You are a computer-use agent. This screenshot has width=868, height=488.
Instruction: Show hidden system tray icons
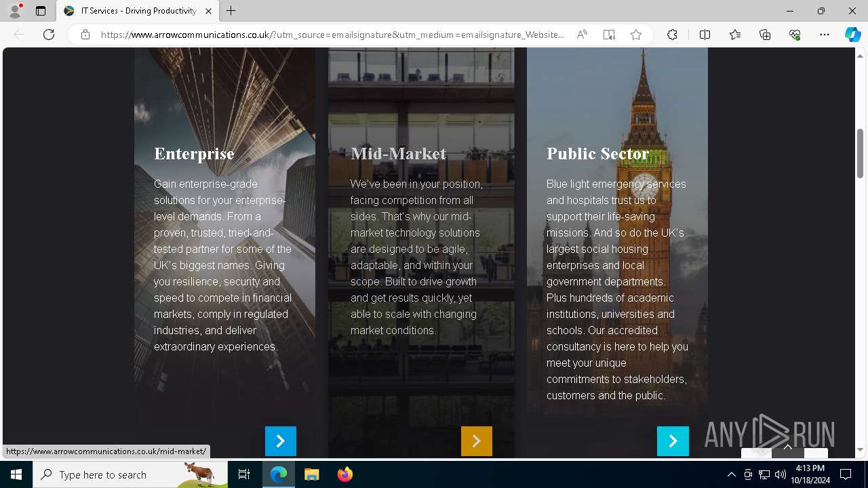pyautogui.click(x=731, y=474)
